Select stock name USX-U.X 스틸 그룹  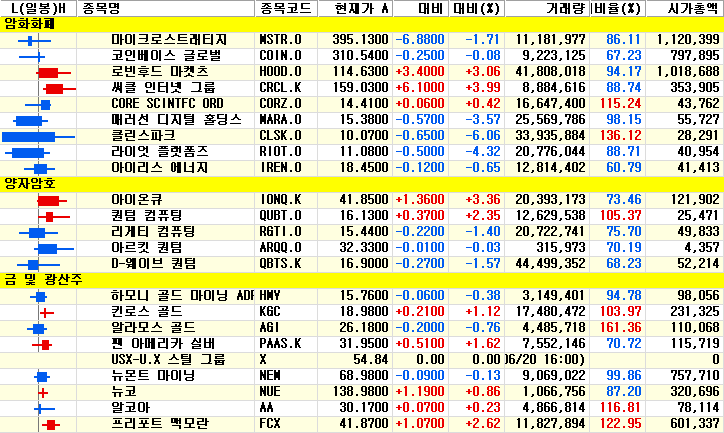[168, 360]
